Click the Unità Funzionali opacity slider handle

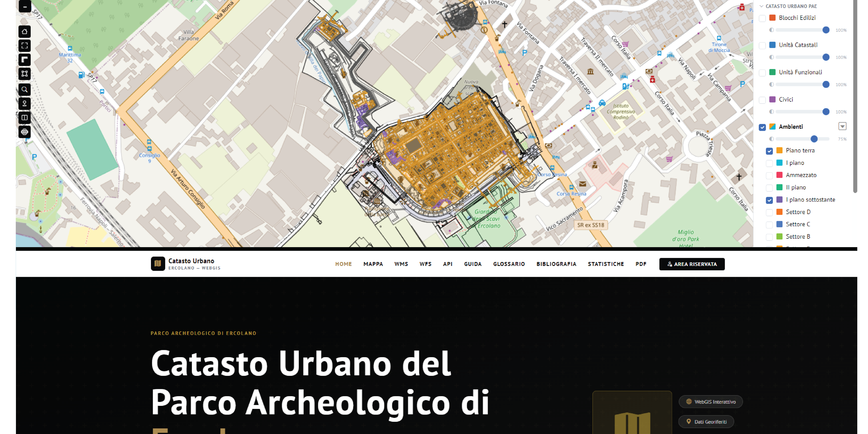[x=826, y=85]
